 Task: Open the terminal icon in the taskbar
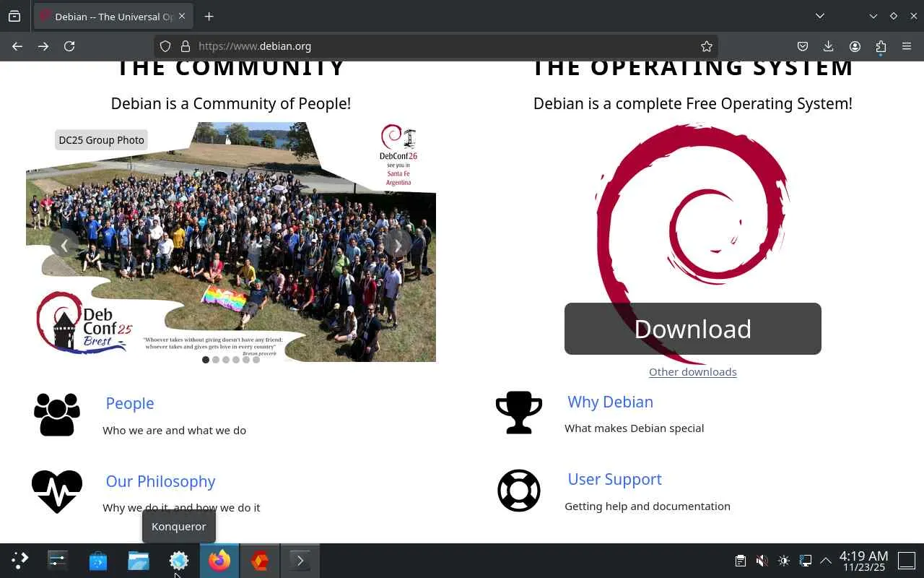point(300,561)
